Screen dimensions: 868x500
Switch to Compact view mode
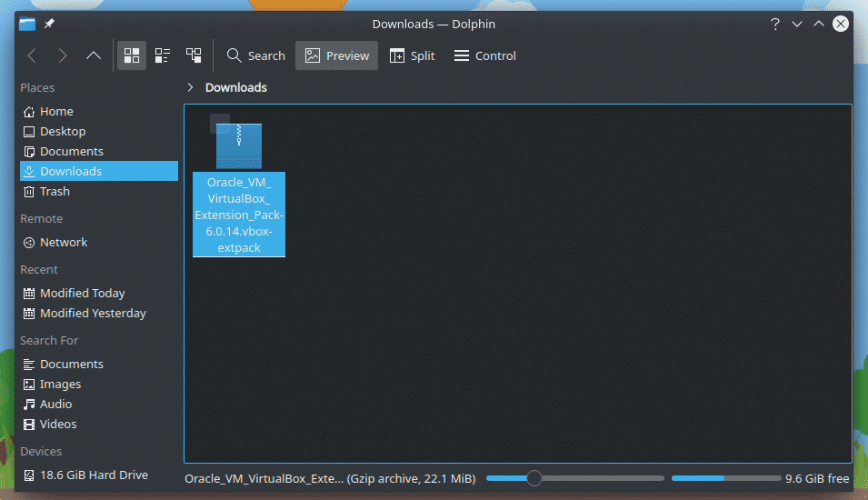click(x=162, y=55)
